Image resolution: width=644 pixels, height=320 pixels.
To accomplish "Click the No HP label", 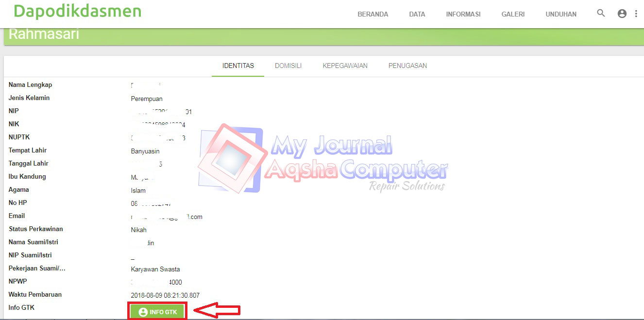I will click(x=18, y=203).
